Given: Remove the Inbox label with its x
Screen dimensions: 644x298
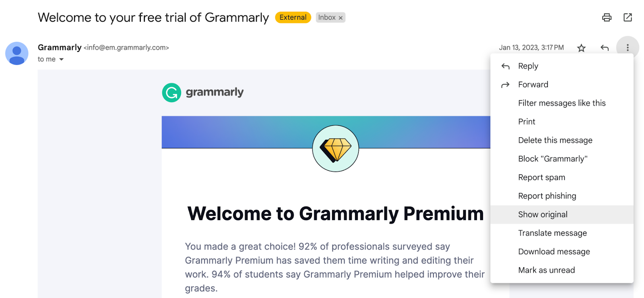Looking at the screenshot, I should point(341,17).
